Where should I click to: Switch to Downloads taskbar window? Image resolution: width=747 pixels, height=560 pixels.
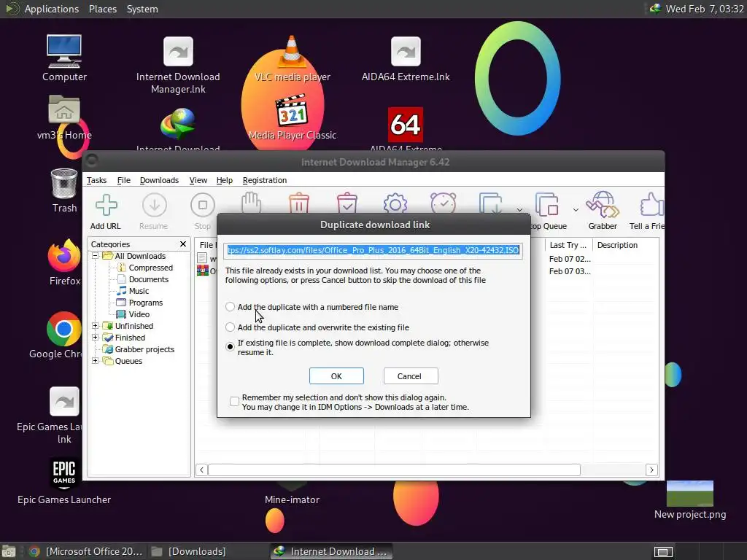pos(189,551)
